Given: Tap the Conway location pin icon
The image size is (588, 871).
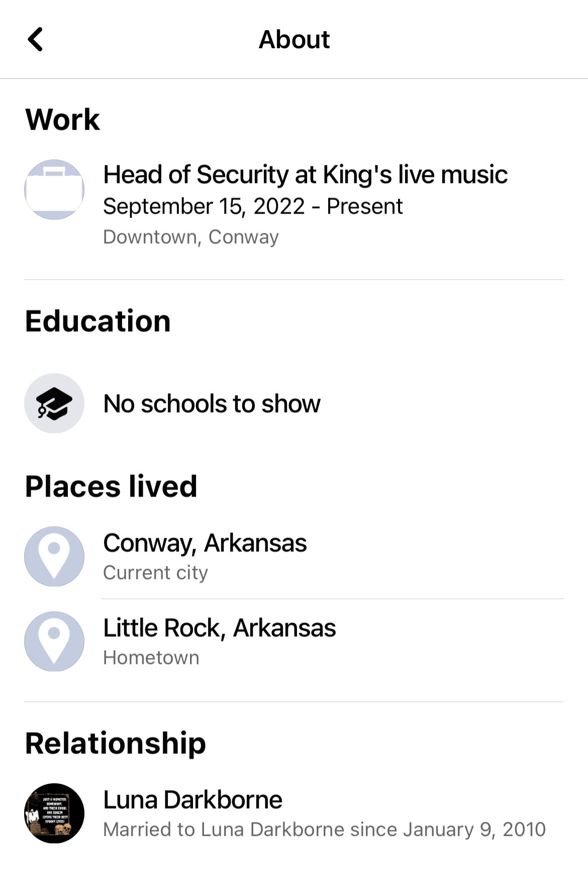Looking at the screenshot, I should pyautogui.click(x=54, y=556).
